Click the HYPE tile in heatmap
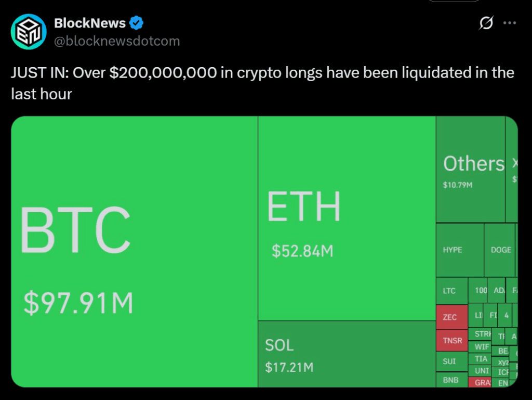The image size is (532, 400). point(460,250)
